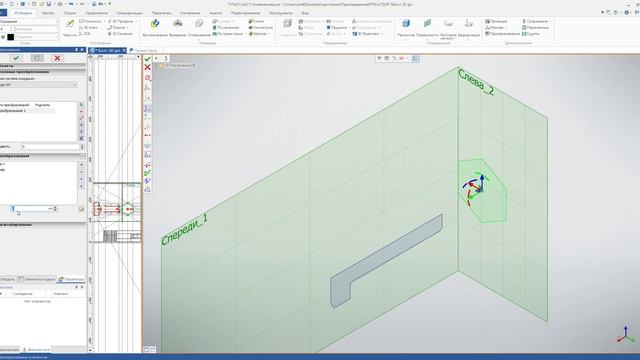
Task: Click the Спереди_1 workplane label
Action: pyautogui.click(x=184, y=229)
